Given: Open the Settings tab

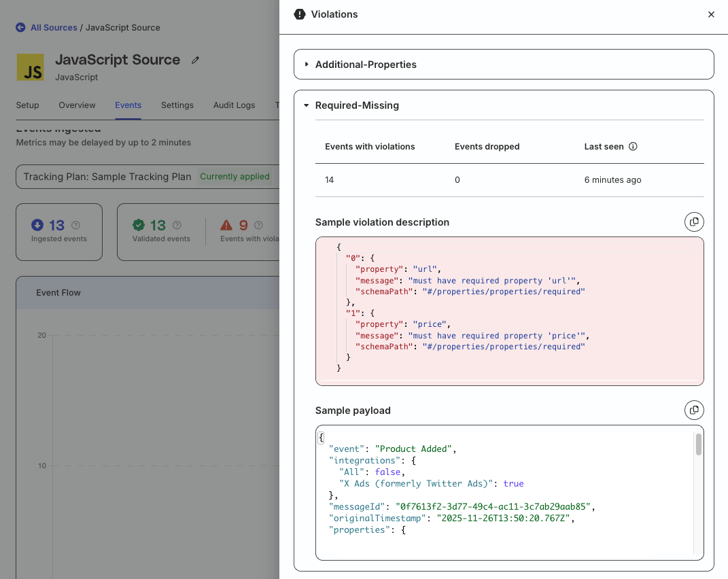Looking at the screenshot, I should coord(177,105).
